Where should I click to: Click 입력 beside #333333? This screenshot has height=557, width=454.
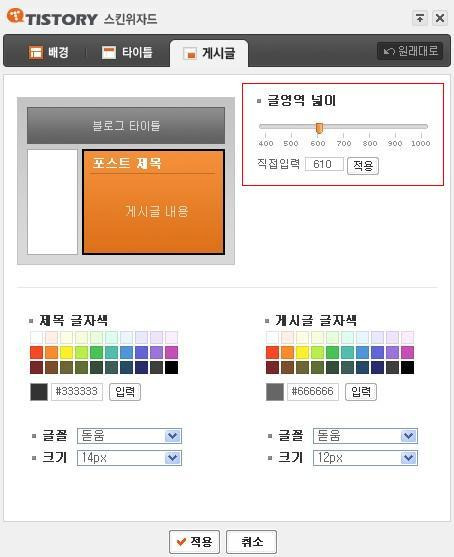click(x=125, y=392)
